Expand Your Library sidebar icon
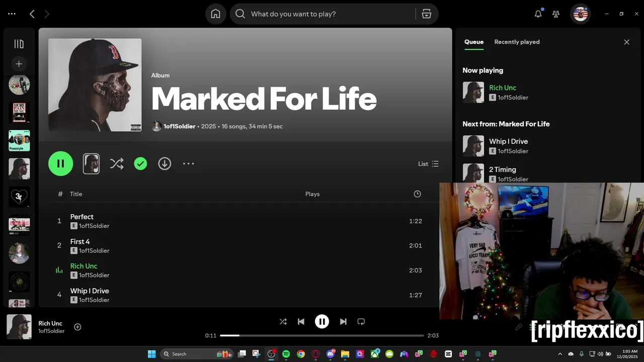Viewport: 644px width, 362px height. point(19,44)
